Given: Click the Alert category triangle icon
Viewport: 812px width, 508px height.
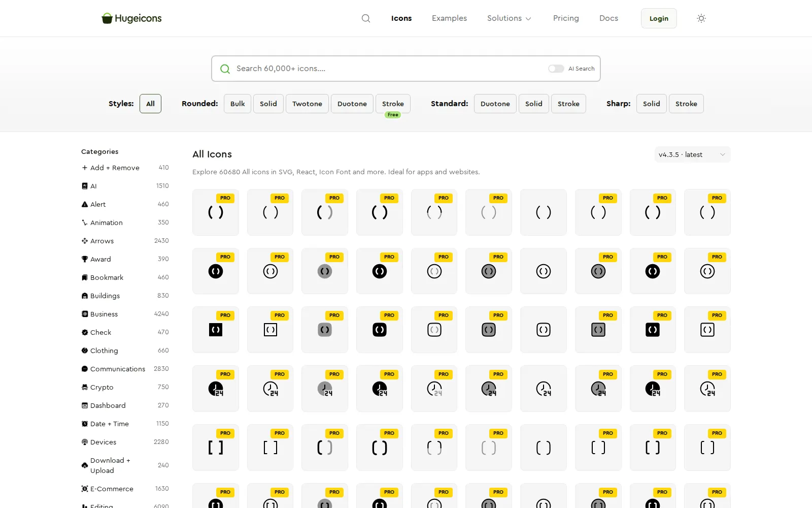Looking at the screenshot, I should pos(85,204).
